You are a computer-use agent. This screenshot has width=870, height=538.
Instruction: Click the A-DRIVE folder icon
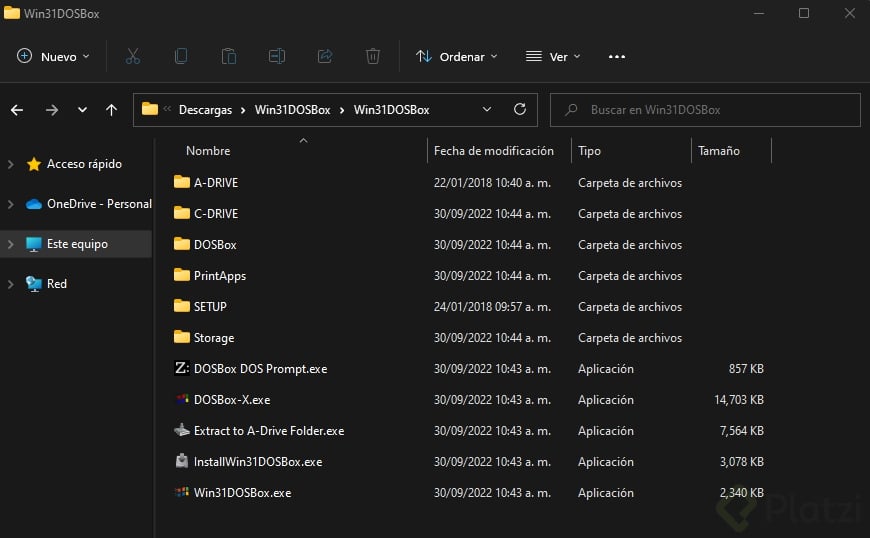click(x=181, y=182)
